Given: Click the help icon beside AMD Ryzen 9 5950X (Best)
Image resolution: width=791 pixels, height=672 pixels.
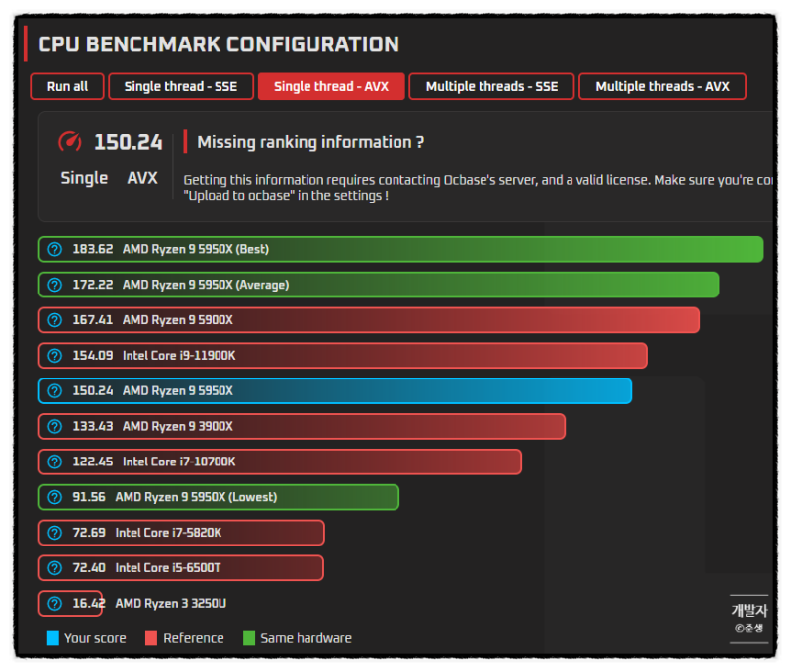Looking at the screenshot, I should (x=53, y=249).
